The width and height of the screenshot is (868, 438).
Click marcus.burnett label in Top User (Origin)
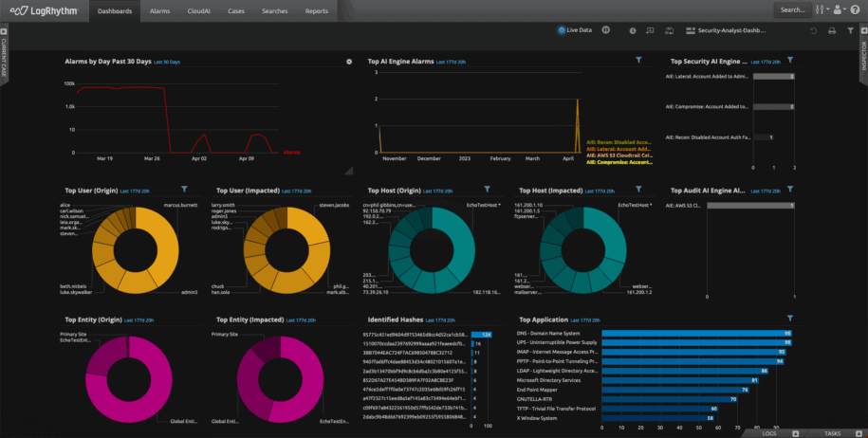(180, 205)
